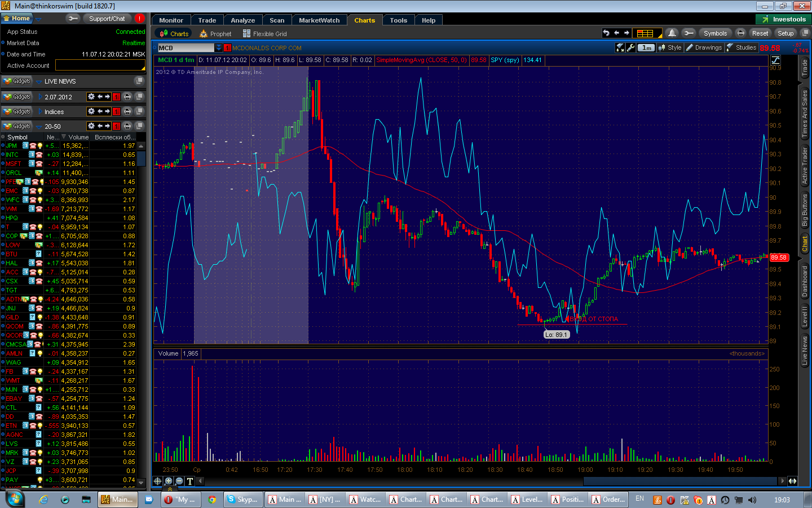
Task: Open the Studies menu
Action: (x=742, y=48)
